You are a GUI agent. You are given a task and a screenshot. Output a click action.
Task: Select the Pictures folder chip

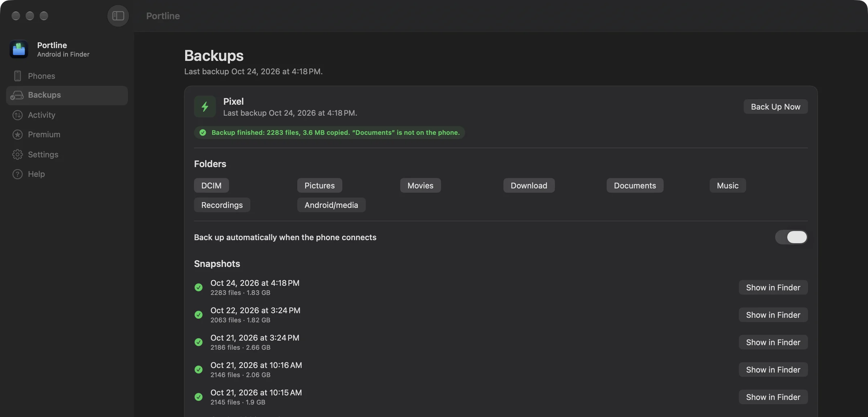tap(319, 185)
